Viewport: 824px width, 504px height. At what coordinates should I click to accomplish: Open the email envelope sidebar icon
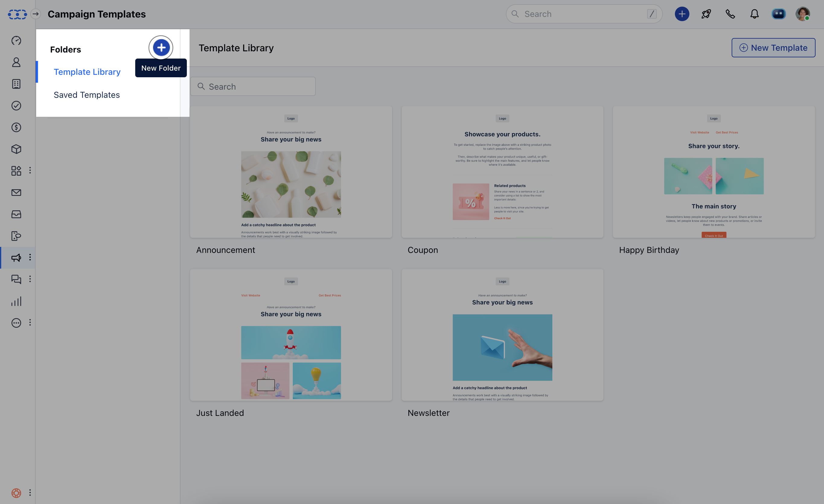point(16,192)
